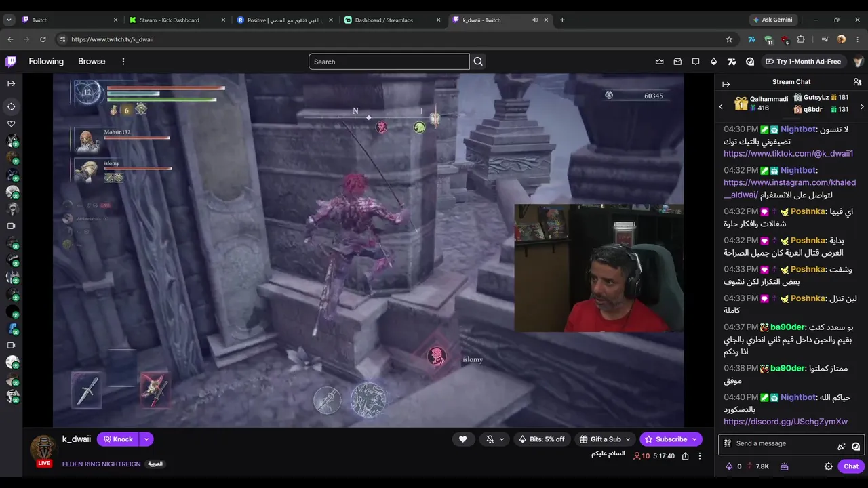Open the tab search dropdown
The image size is (868, 488).
point(9,20)
